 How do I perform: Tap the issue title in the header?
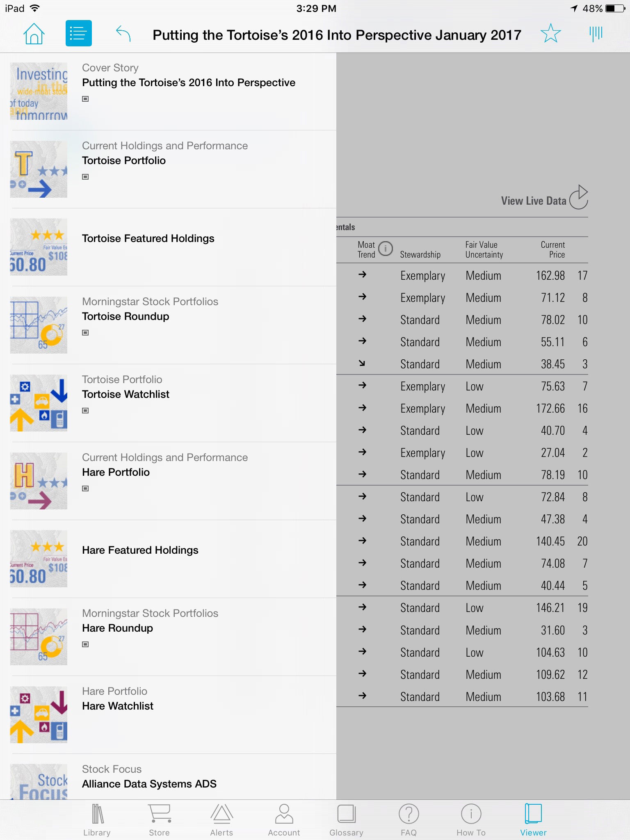(x=337, y=35)
